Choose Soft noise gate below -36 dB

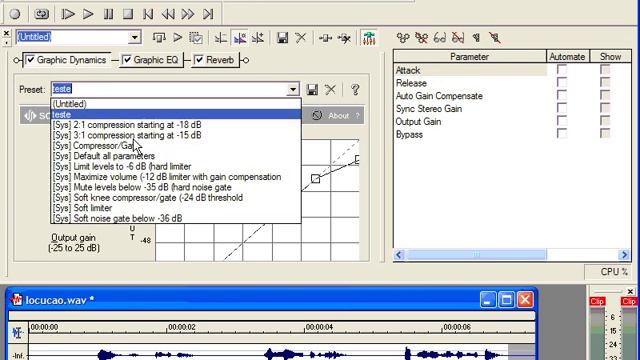coord(176,218)
